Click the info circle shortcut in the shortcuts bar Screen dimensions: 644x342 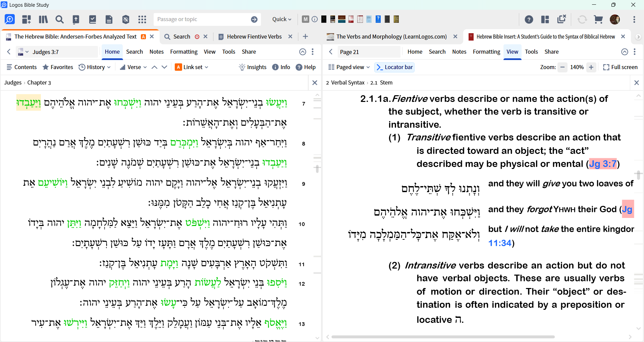(315, 19)
